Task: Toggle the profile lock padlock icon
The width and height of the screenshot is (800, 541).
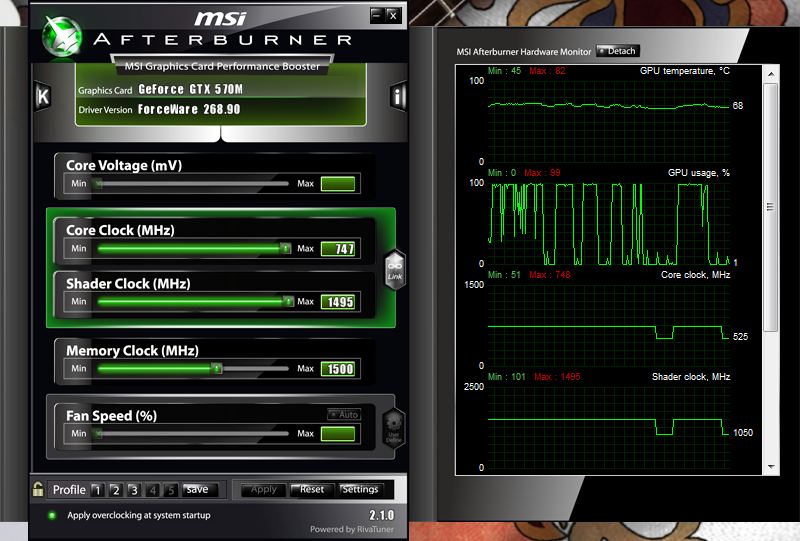Action: coord(38,489)
